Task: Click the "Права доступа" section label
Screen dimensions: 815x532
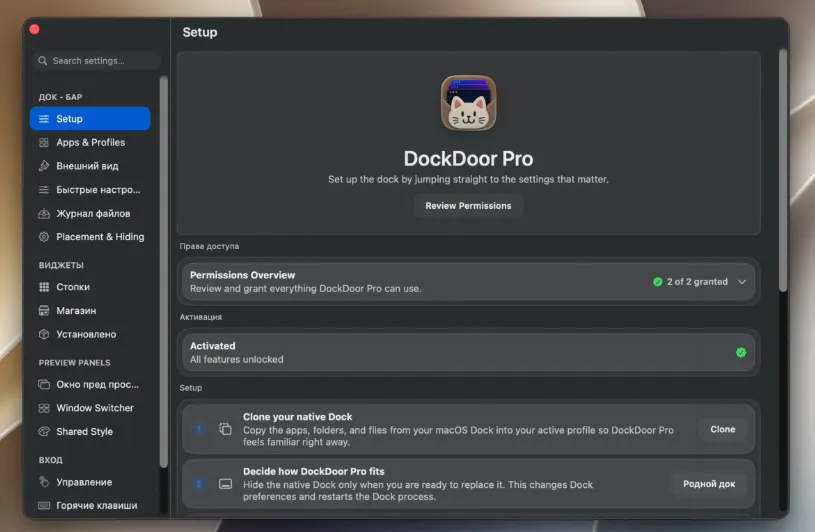Action: 209,246
